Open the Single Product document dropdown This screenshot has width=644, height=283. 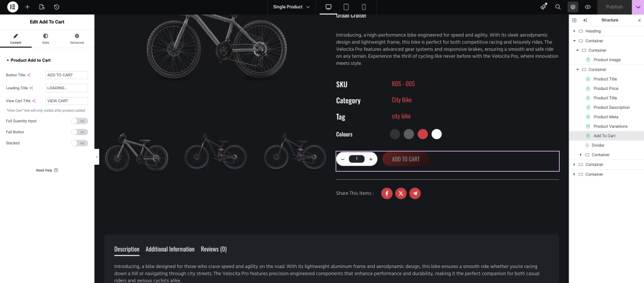[x=291, y=7]
